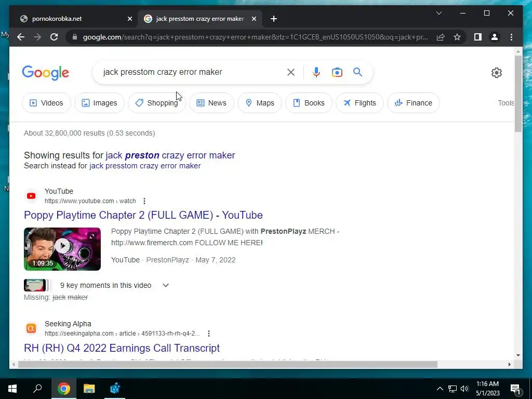Search by image with the camera icon
532x399 pixels.
click(337, 72)
